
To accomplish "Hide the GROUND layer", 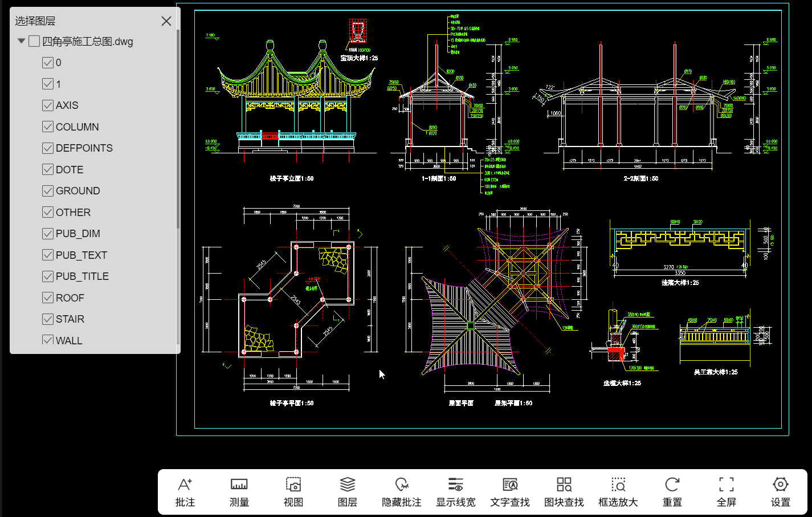I will coord(48,191).
